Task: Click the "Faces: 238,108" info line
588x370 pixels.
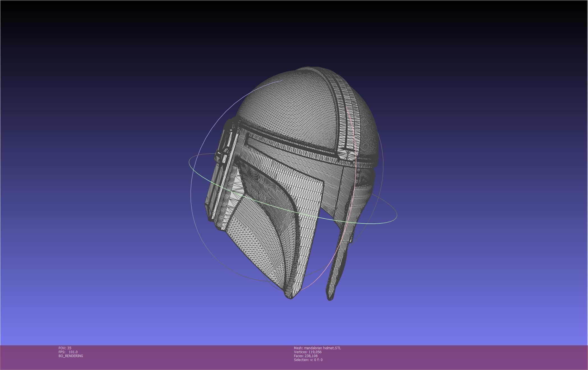Action: [306, 356]
